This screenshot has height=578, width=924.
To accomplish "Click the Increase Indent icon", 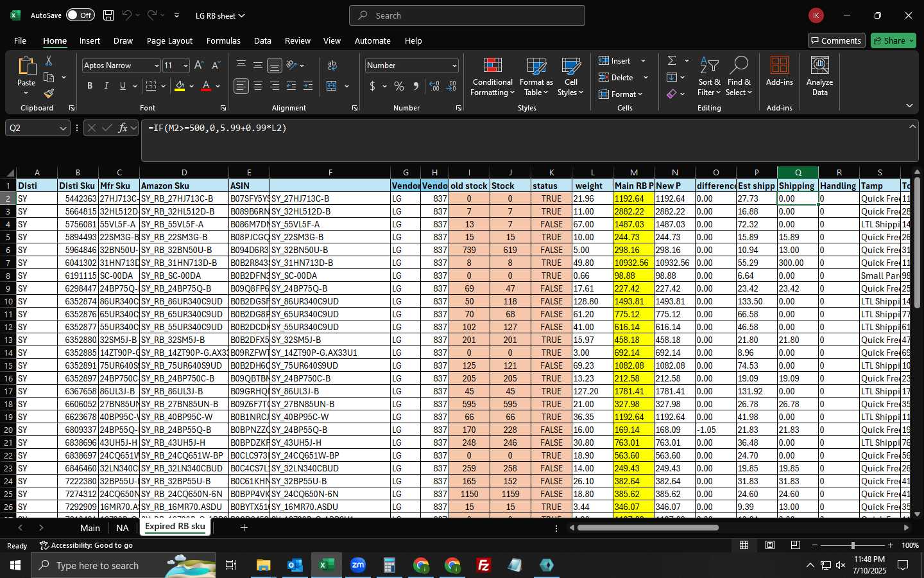I will [x=308, y=86].
